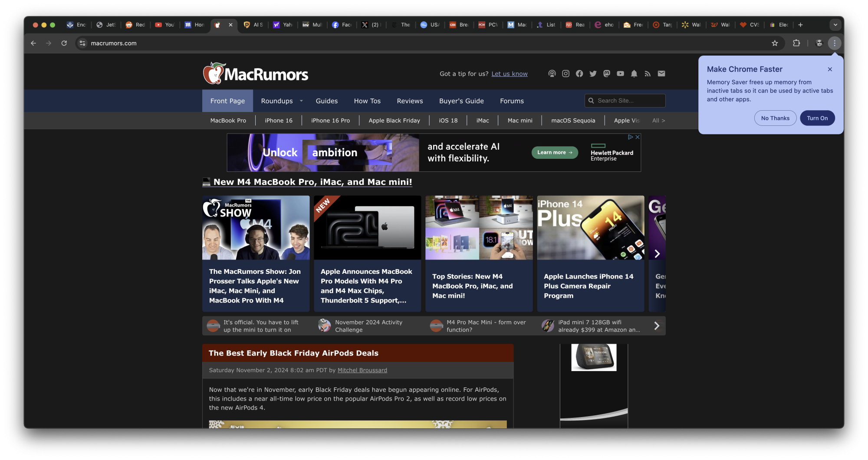The width and height of the screenshot is (868, 460).
Task: Open the How Tos nav item
Action: [367, 101]
